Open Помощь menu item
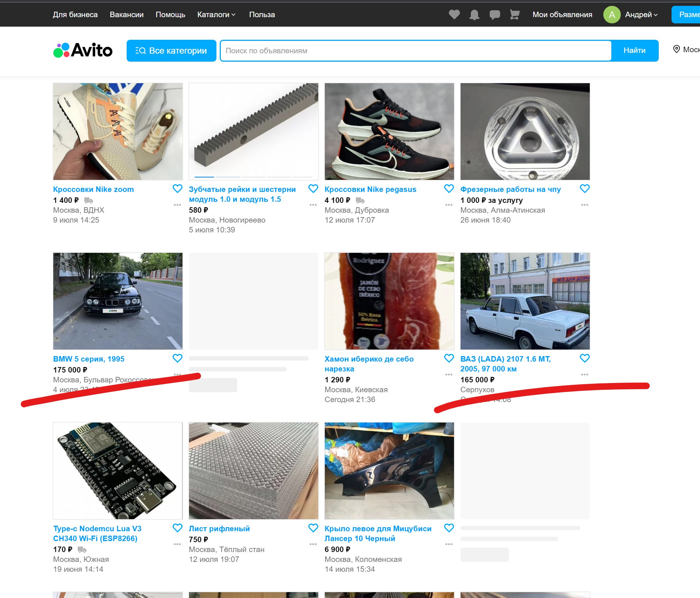Screen dimensions: 700x598 (170, 15)
